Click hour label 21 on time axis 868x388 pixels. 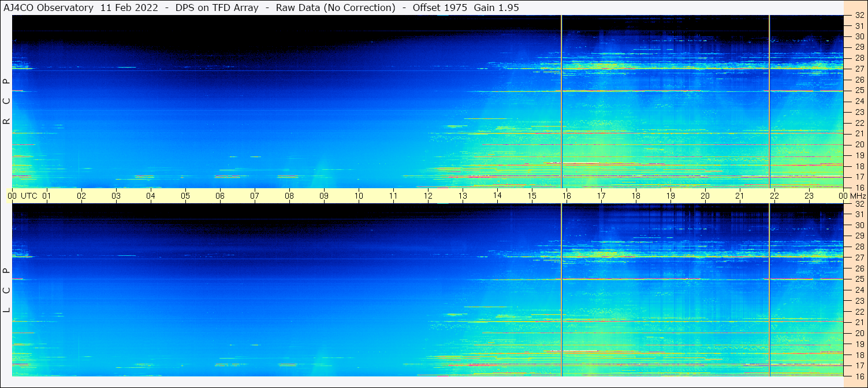point(740,196)
